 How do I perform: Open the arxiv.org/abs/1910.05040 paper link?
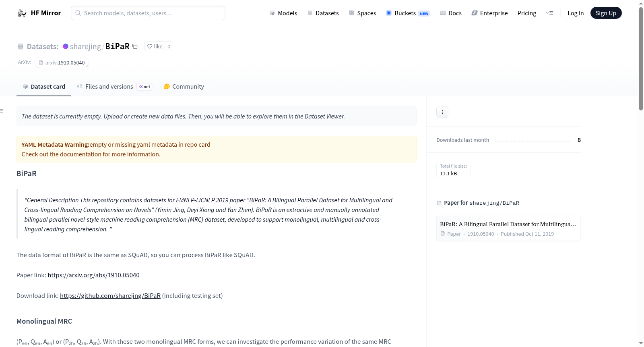point(93,275)
